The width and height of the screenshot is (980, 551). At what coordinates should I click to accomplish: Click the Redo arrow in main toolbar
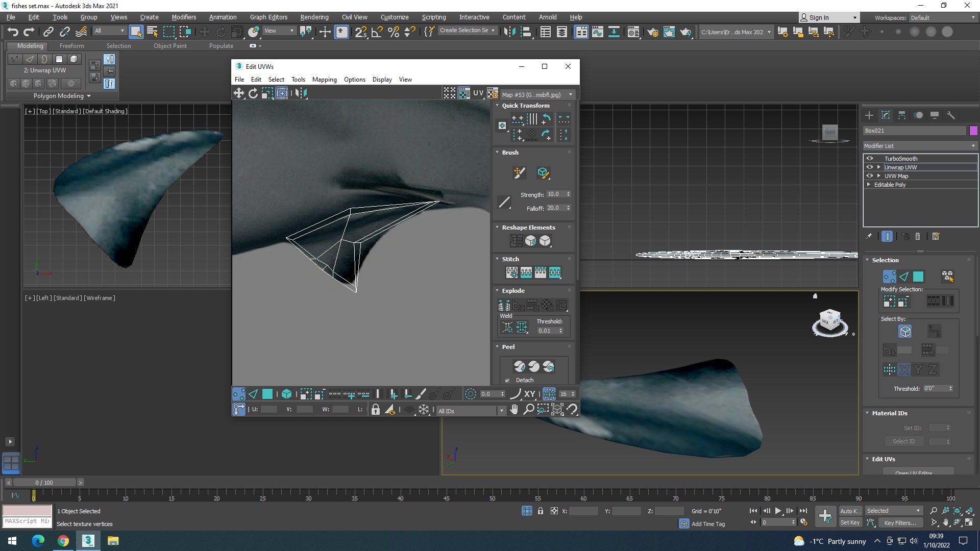click(29, 32)
